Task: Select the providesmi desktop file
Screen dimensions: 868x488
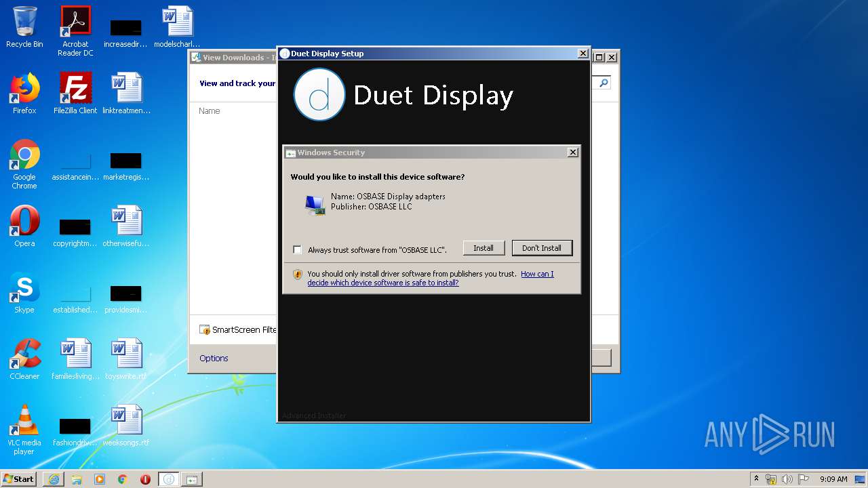Action: click(x=126, y=298)
